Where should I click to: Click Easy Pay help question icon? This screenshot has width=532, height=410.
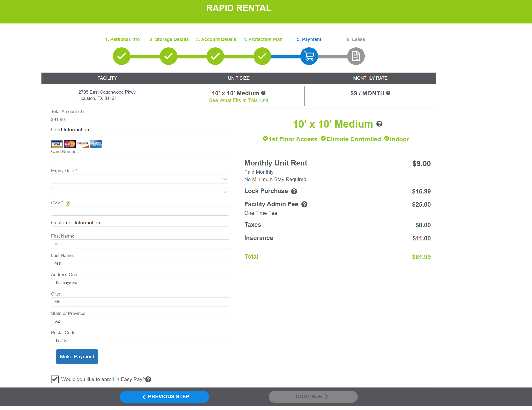click(x=148, y=379)
